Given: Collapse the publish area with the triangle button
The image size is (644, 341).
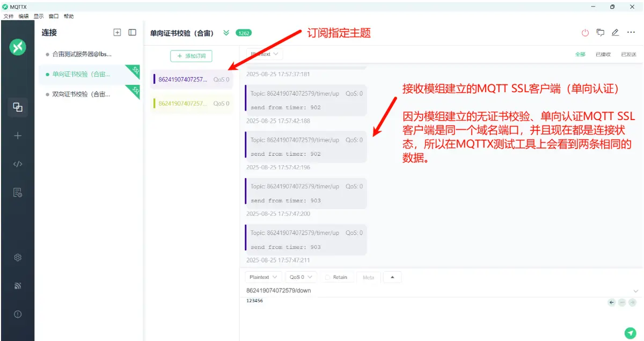Looking at the screenshot, I should [392, 277].
